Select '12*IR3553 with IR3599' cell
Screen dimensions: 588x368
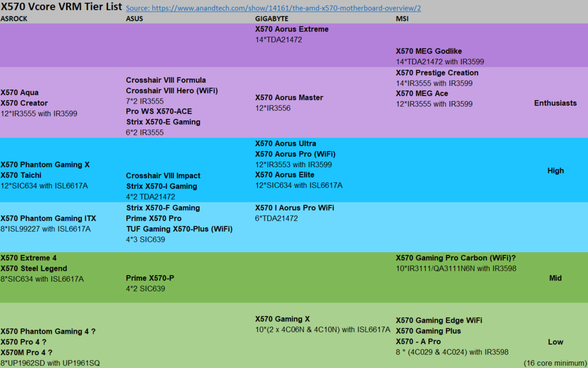[293, 165]
